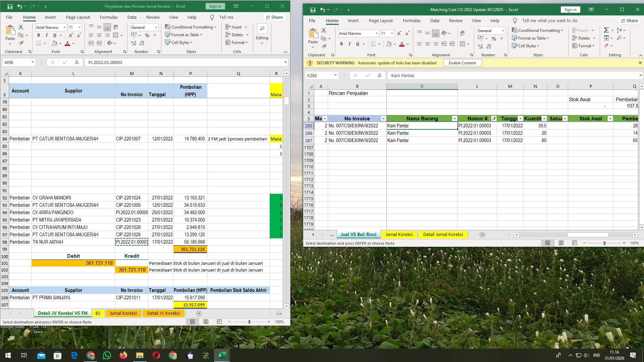Click the AutoSum icon in right workbook
Viewport: 644px width, 362px height.
[x=606, y=30]
